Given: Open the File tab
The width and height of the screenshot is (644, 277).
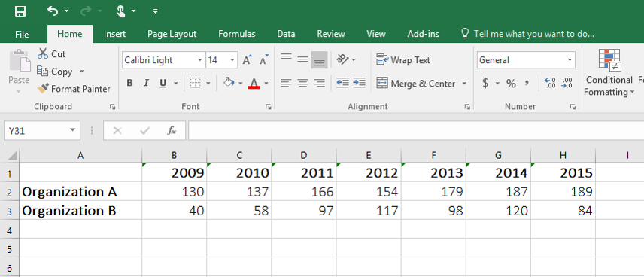Looking at the screenshot, I should point(22,34).
